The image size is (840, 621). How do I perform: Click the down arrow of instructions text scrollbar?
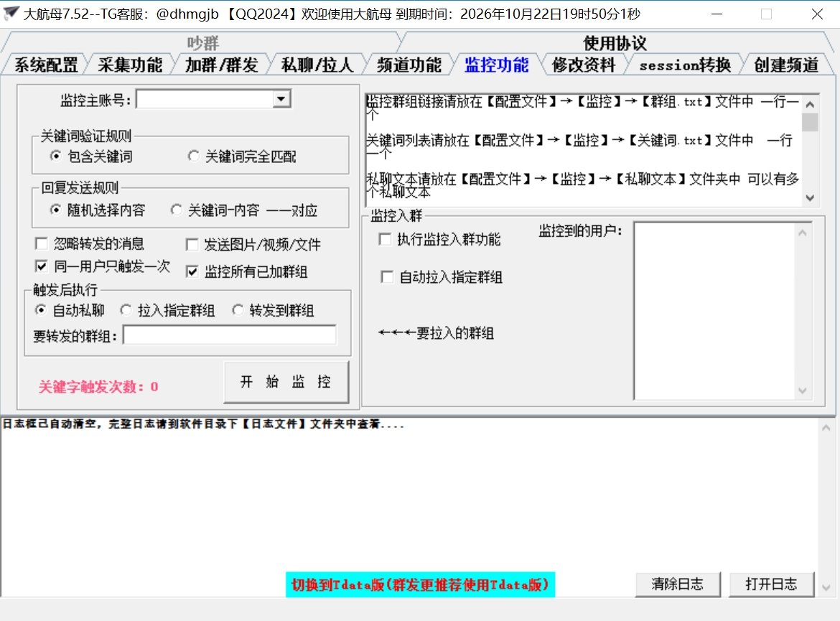(810, 198)
